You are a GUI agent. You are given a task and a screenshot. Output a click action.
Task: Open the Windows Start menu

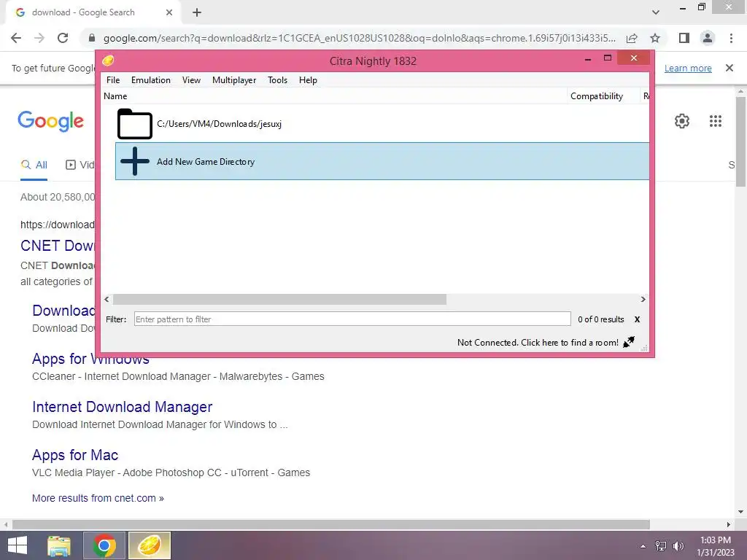tap(18, 545)
